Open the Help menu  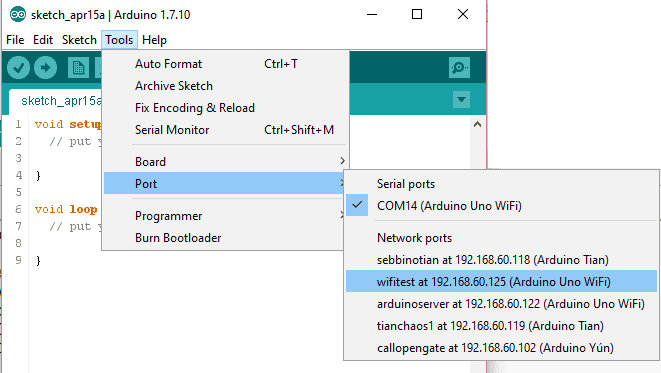click(x=154, y=40)
